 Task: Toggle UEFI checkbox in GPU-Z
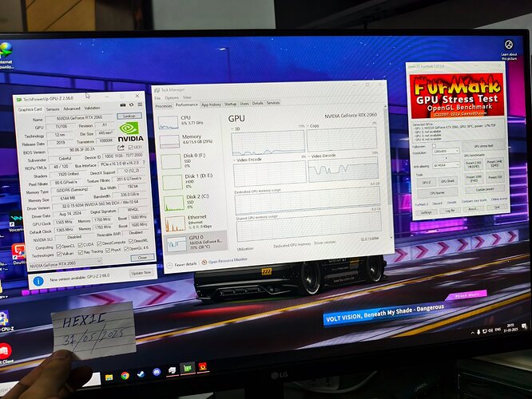[131, 148]
